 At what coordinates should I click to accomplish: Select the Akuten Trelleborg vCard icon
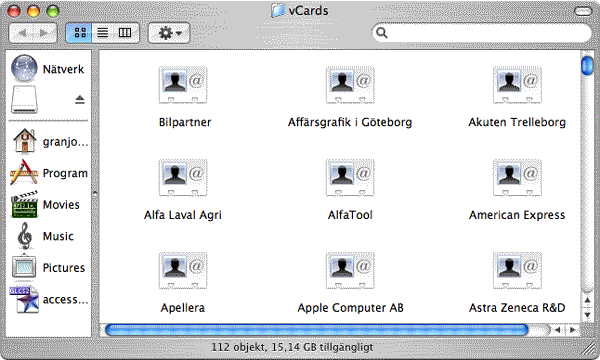coord(517,85)
